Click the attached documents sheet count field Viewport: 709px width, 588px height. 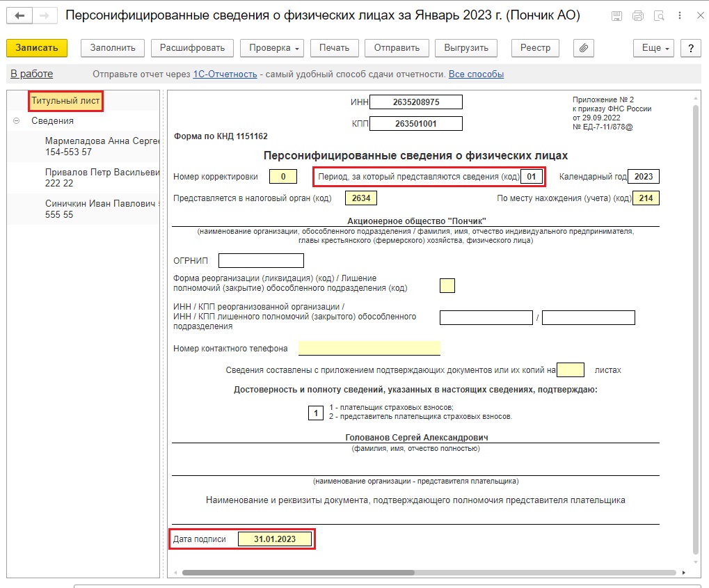tap(570, 370)
